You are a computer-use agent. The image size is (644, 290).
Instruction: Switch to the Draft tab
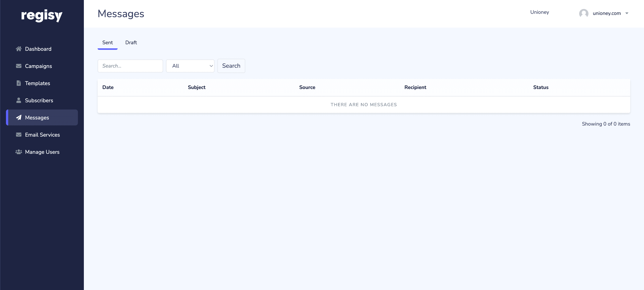point(131,43)
